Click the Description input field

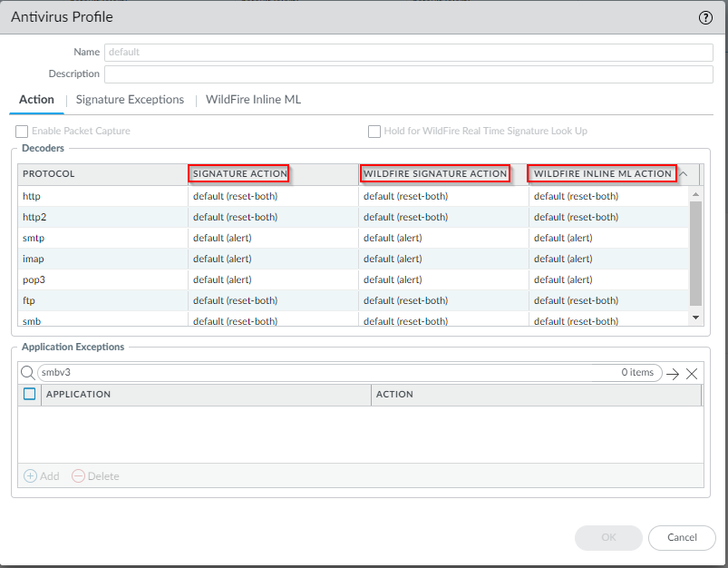coord(409,73)
